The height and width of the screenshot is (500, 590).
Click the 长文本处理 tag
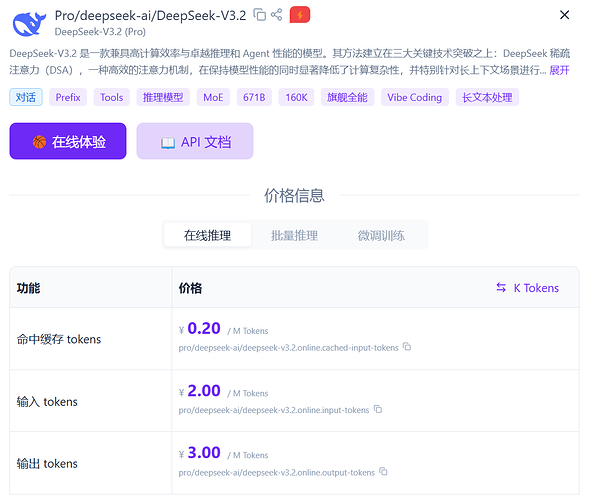(487, 97)
